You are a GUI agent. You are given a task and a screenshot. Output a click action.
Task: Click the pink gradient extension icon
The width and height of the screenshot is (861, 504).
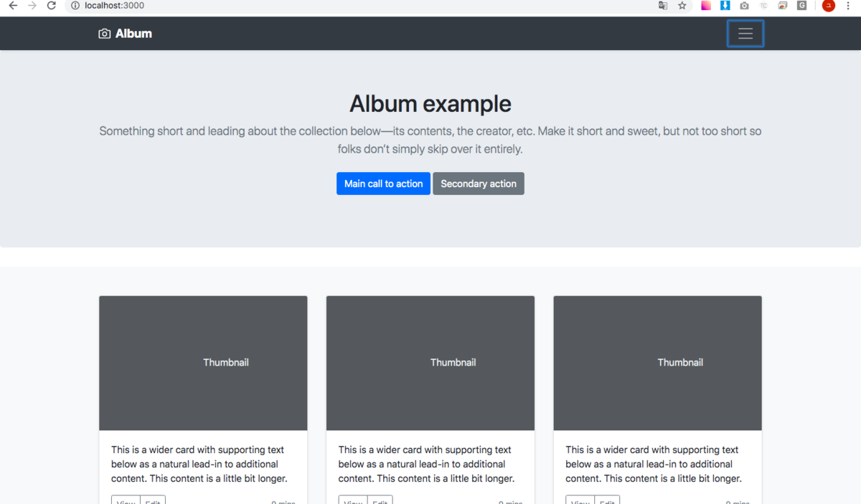(706, 6)
